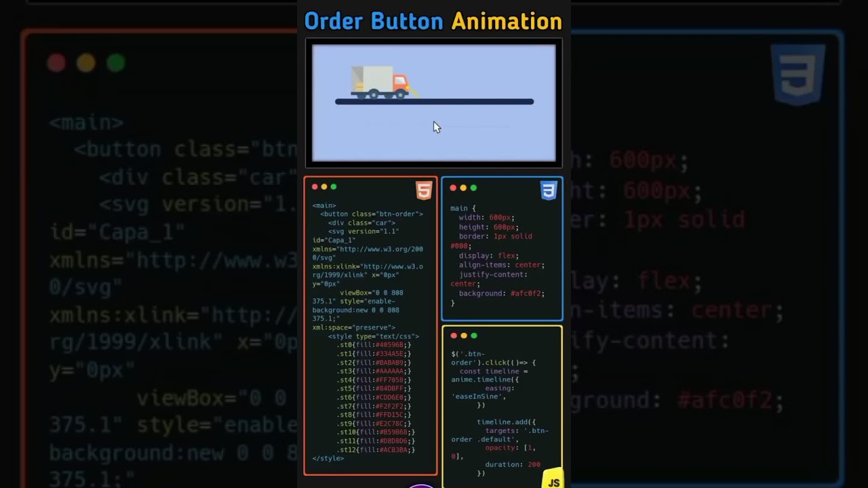Click the '<div class="car">' line
The image size is (868, 488).
(x=361, y=223)
